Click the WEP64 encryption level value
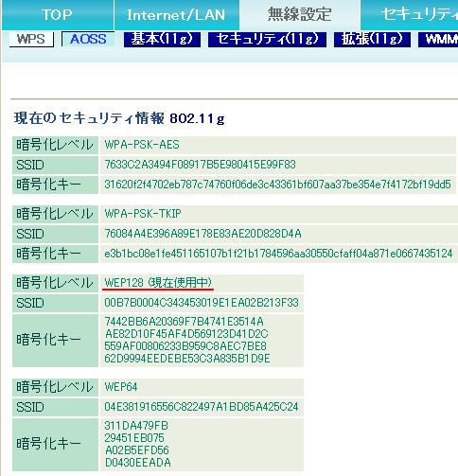 [x=121, y=387]
